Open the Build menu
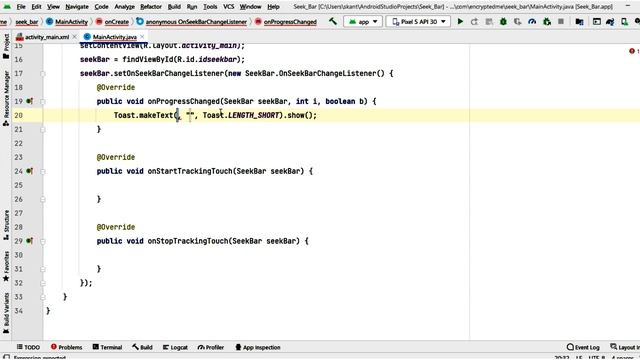This screenshot has height=360, width=640. 174,7
